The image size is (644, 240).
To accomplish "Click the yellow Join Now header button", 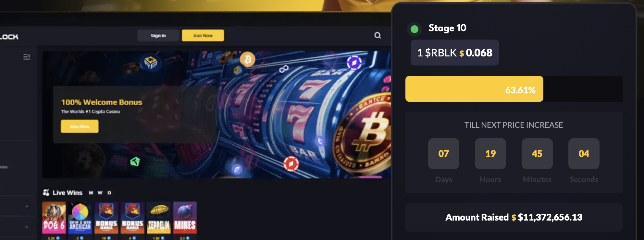I will click(203, 35).
